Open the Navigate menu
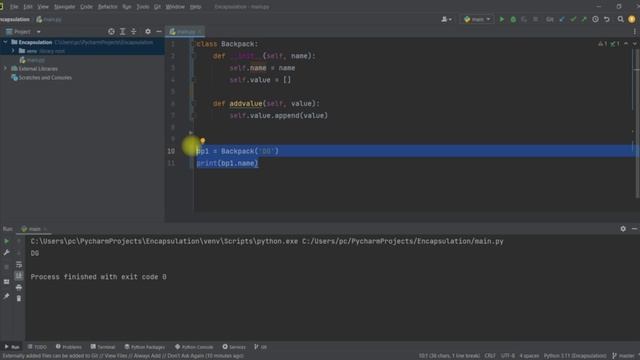The width and height of the screenshot is (640, 360). point(64,7)
